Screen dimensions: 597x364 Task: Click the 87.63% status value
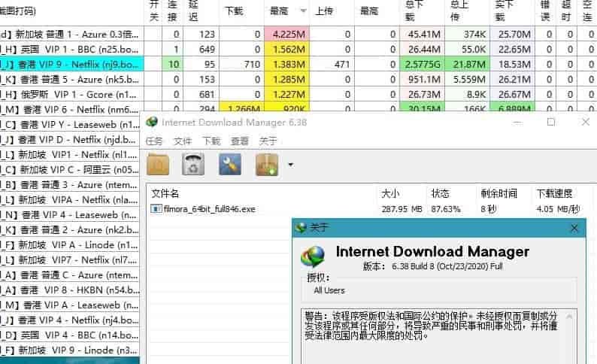tap(446, 209)
